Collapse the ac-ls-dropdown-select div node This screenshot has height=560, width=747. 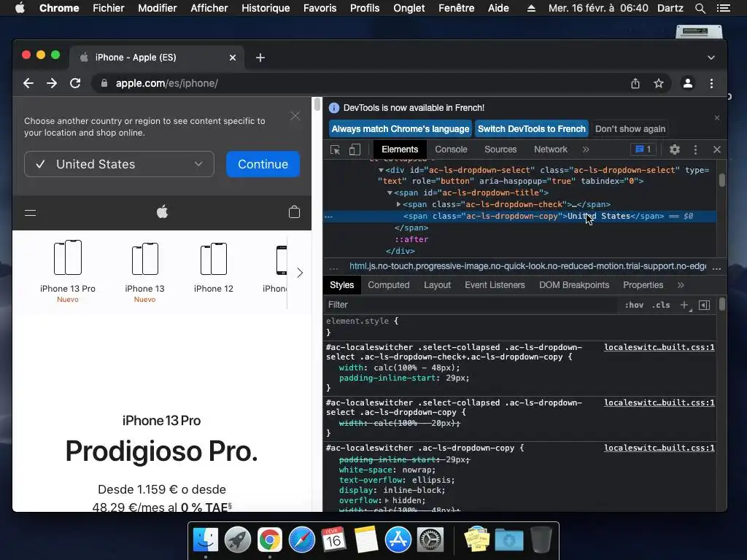click(x=381, y=170)
